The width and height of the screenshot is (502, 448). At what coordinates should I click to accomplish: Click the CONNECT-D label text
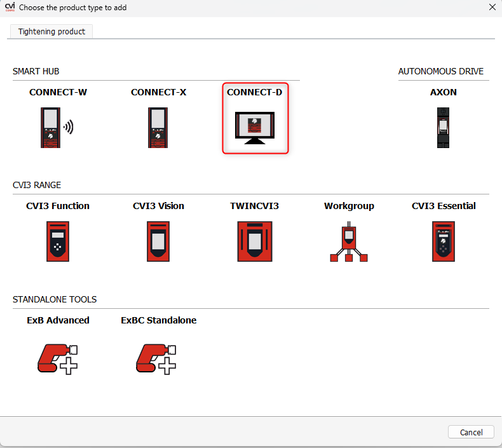coord(255,92)
